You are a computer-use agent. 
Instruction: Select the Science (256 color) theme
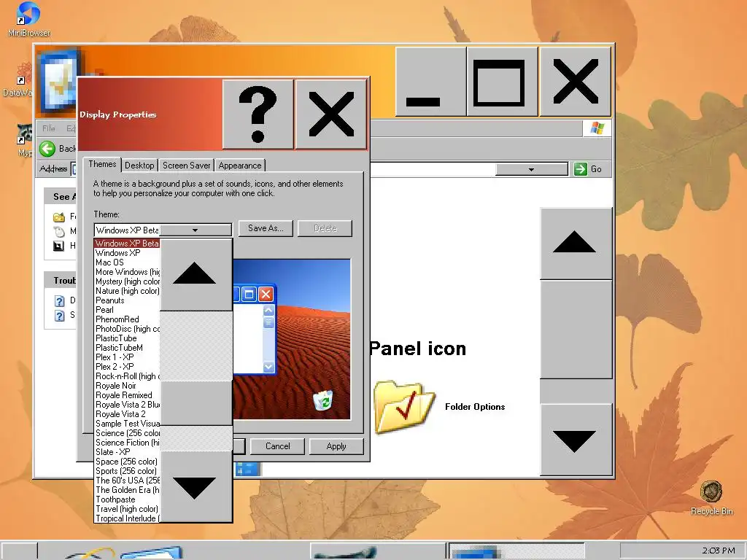click(x=127, y=433)
